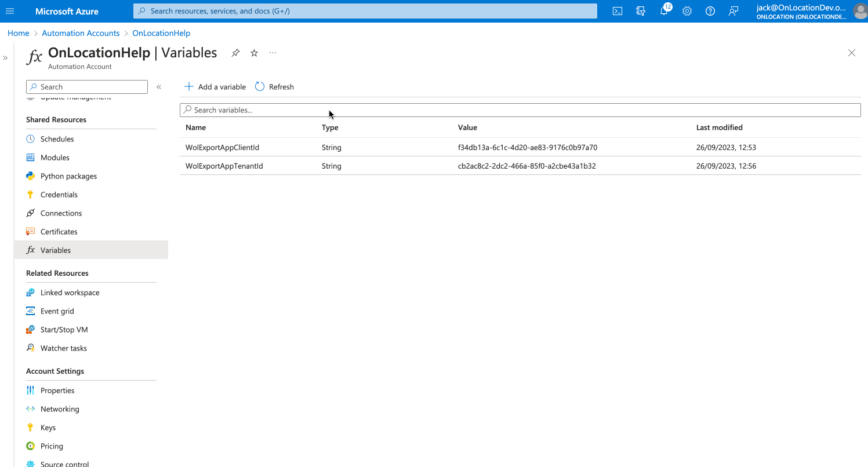
Task: Expand the collapsed far-left portal sidebar
Action: coord(5,58)
